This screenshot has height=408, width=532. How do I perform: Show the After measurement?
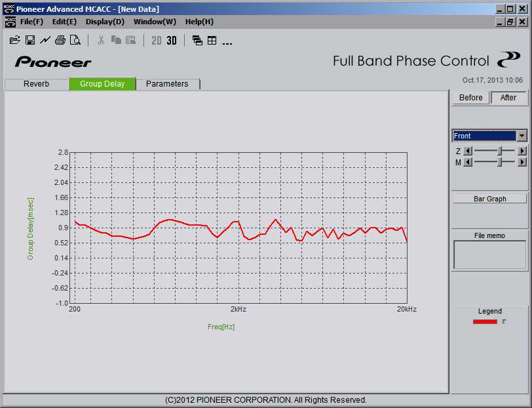coord(508,98)
